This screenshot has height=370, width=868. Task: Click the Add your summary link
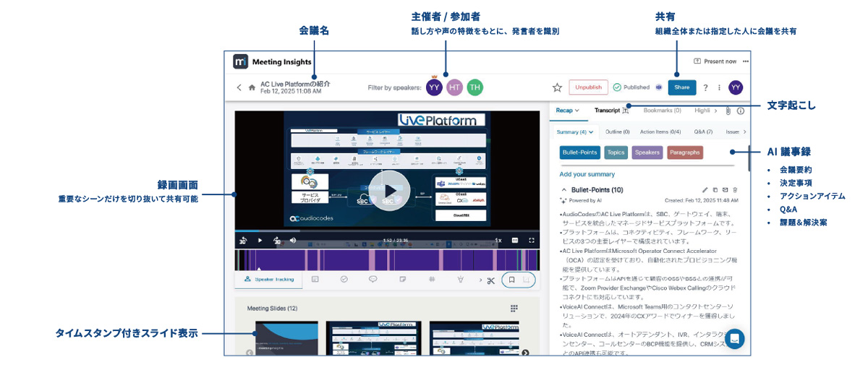[x=587, y=174]
